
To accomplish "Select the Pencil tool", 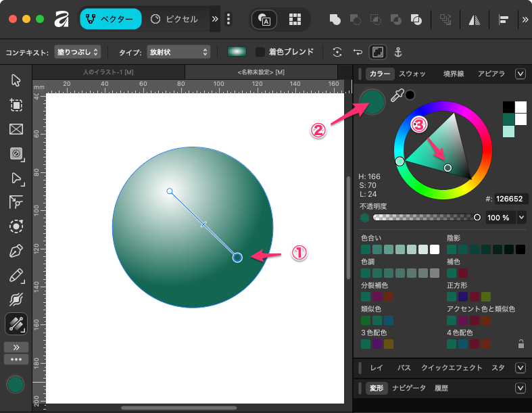I will tap(16, 276).
